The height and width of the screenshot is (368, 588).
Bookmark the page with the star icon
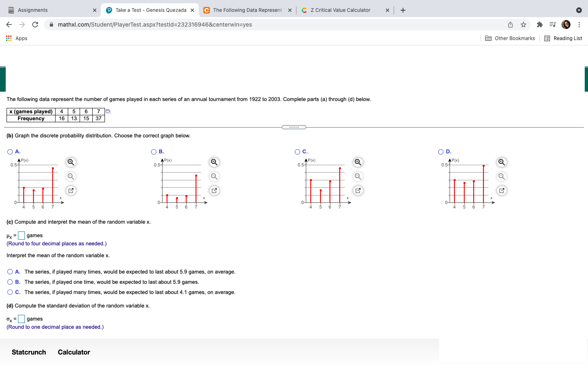(x=523, y=25)
